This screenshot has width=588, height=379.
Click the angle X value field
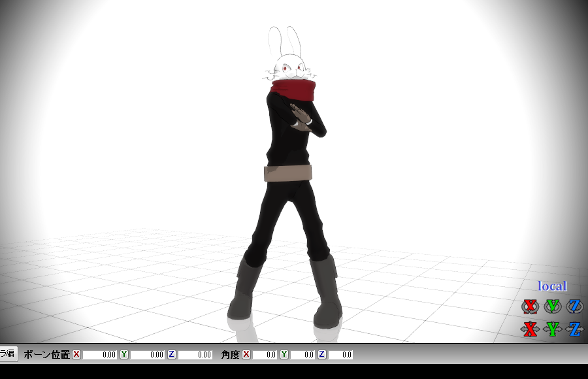(x=265, y=355)
